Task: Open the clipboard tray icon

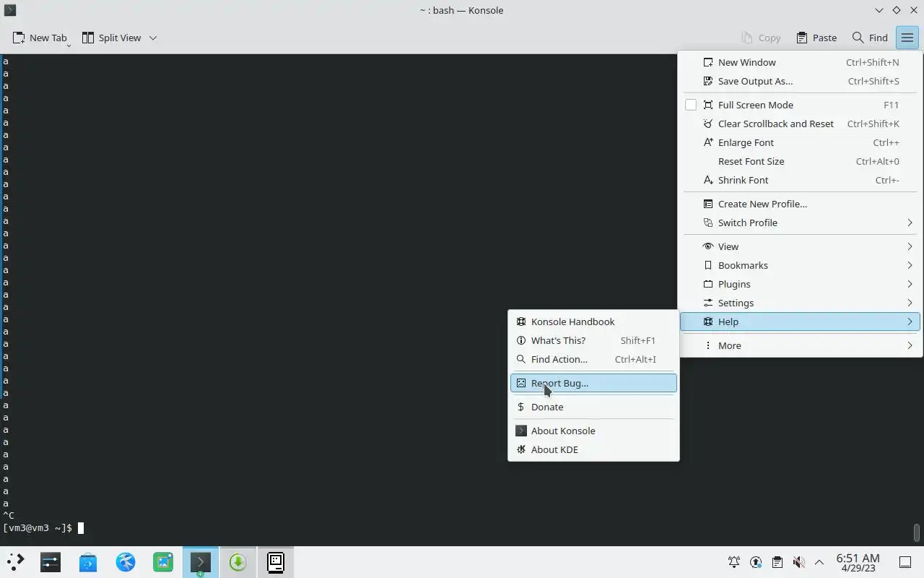Action: tap(777, 562)
